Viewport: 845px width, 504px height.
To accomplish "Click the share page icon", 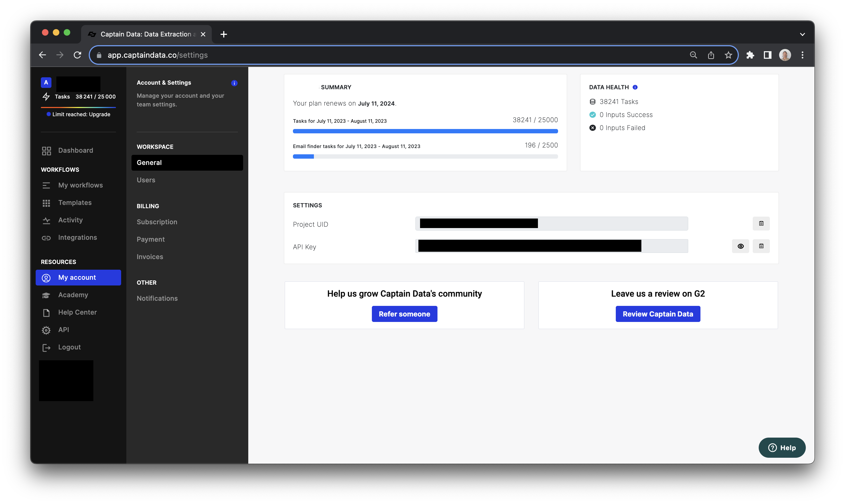I will (x=711, y=55).
